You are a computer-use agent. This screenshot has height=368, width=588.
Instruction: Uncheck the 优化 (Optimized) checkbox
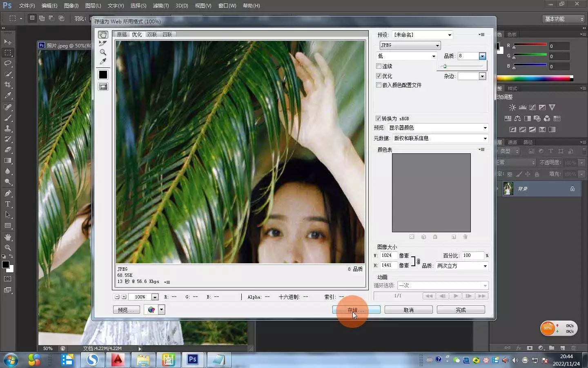pos(379,76)
